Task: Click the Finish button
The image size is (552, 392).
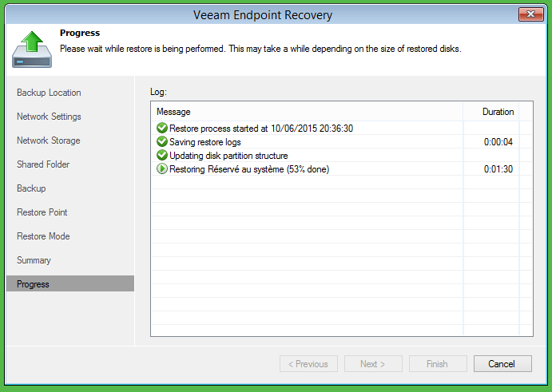Action: click(x=438, y=364)
